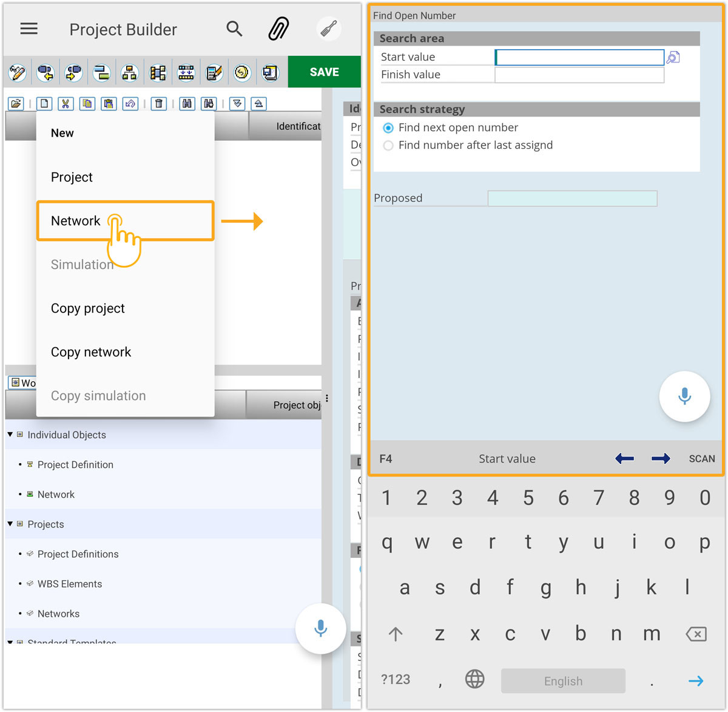The height and width of the screenshot is (712, 728).
Task: Open the hamburger menu
Action: pos(29,29)
